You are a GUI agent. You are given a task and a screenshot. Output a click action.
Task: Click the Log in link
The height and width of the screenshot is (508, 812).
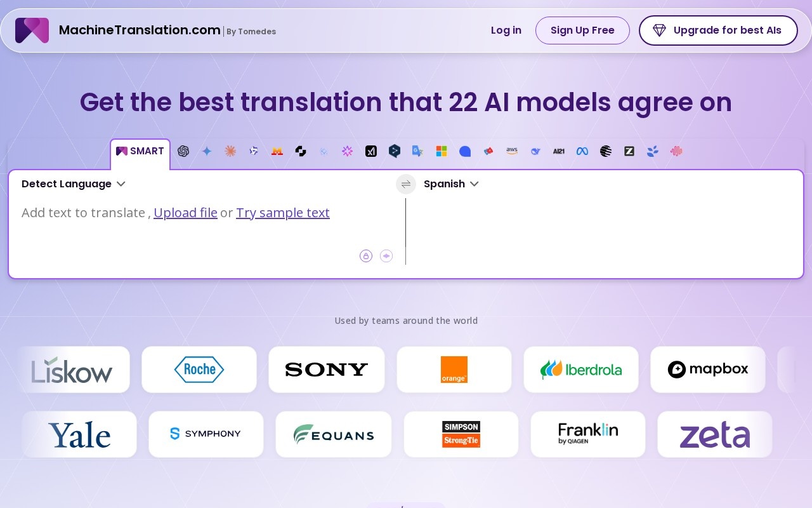coord(506,30)
